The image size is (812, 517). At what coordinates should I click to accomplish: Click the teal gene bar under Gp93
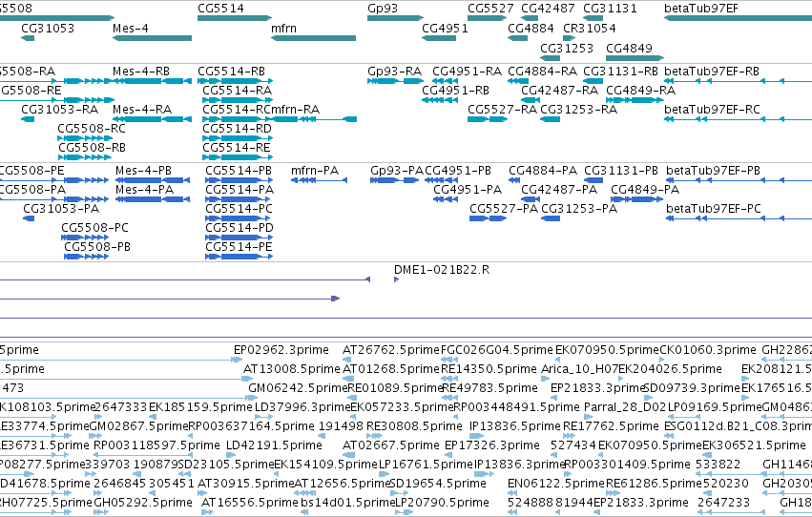pyautogui.click(x=396, y=19)
